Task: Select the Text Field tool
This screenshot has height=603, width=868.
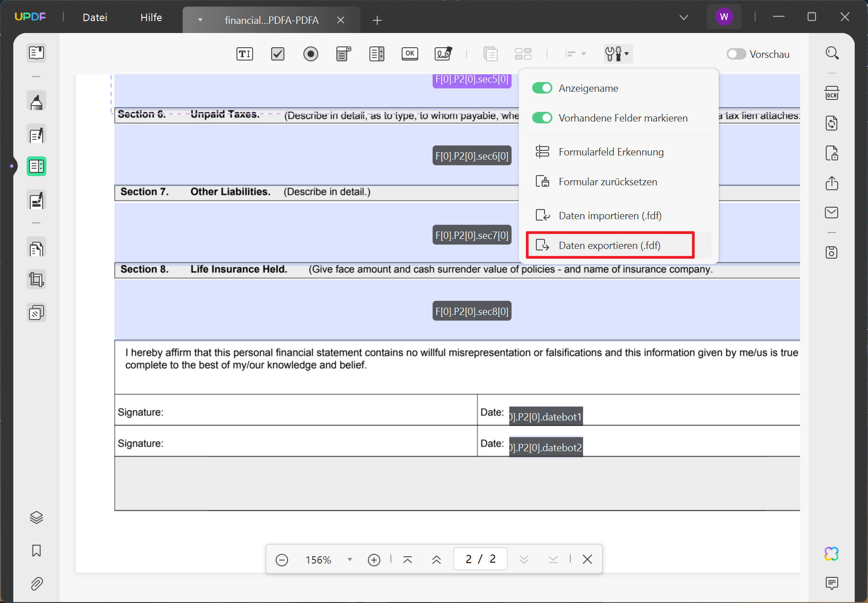Action: [245, 54]
